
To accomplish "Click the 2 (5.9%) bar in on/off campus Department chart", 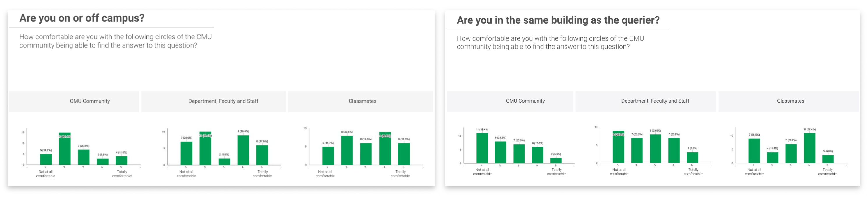I will (224, 161).
